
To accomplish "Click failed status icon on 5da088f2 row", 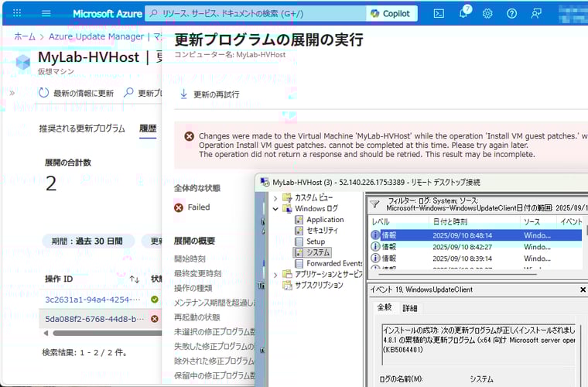I will point(155,319).
